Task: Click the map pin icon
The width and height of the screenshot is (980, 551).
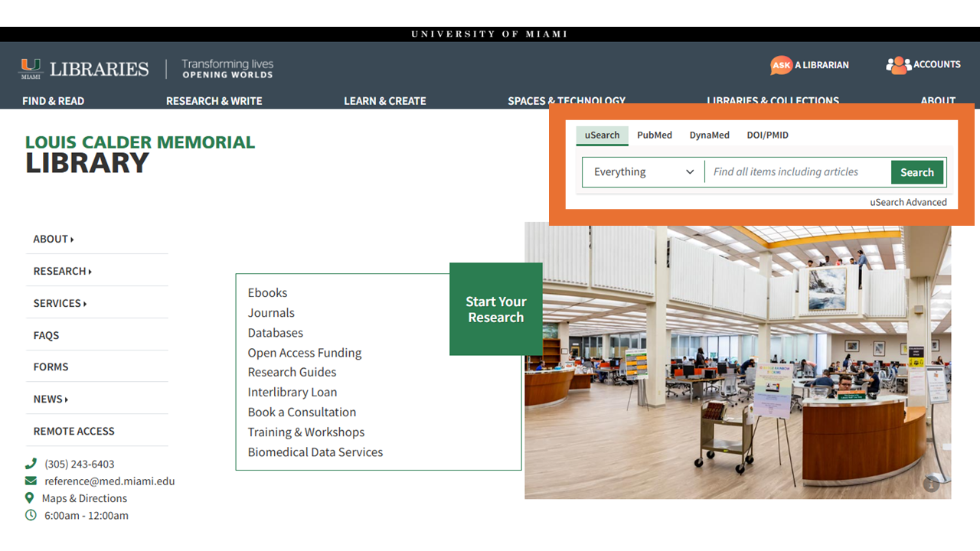Action: click(x=30, y=498)
